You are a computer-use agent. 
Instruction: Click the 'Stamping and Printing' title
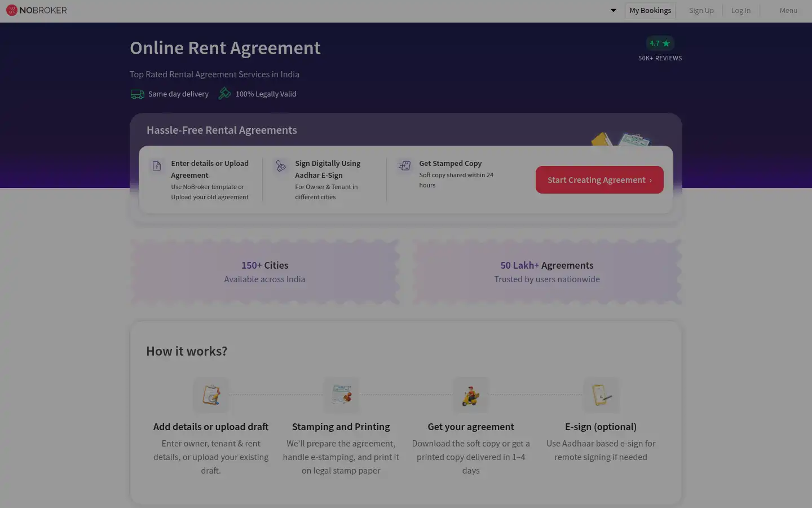click(x=341, y=427)
